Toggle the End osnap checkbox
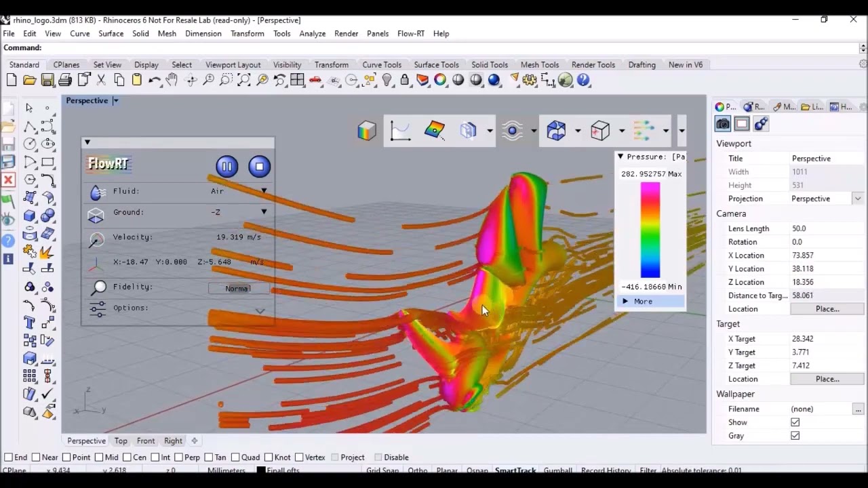The width and height of the screenshot is (868, 488). coord(8,457)
